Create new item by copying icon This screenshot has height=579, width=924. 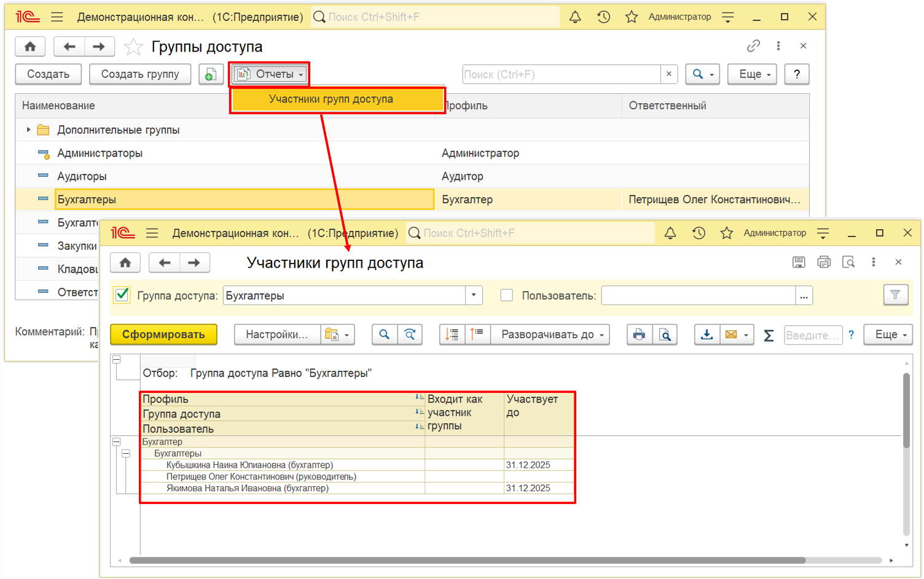[210, 74]
